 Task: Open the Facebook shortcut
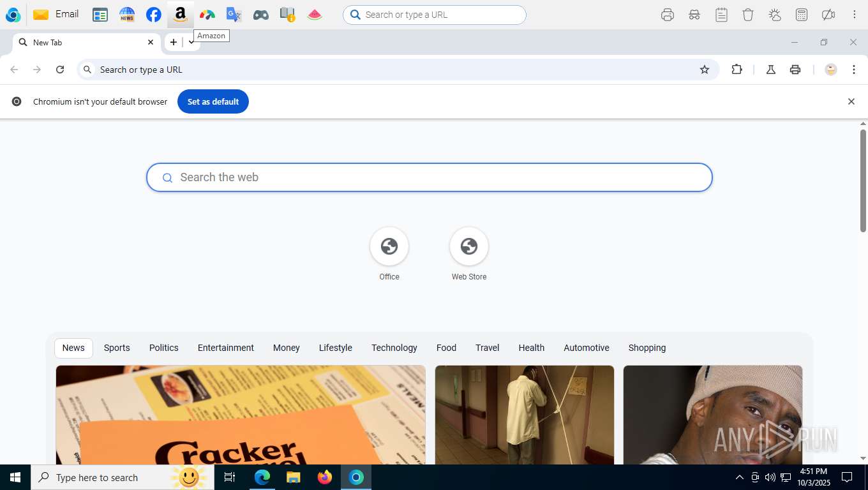pos(153,15)
